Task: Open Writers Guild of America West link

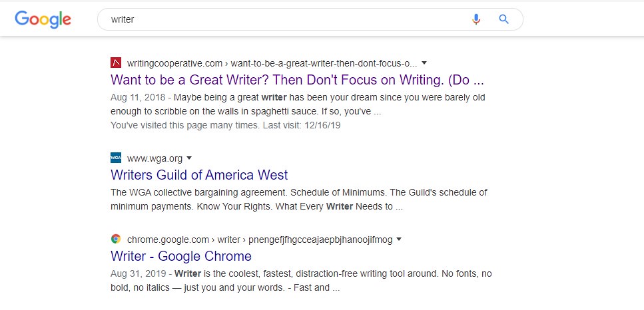Action: (x=199, y=175)
